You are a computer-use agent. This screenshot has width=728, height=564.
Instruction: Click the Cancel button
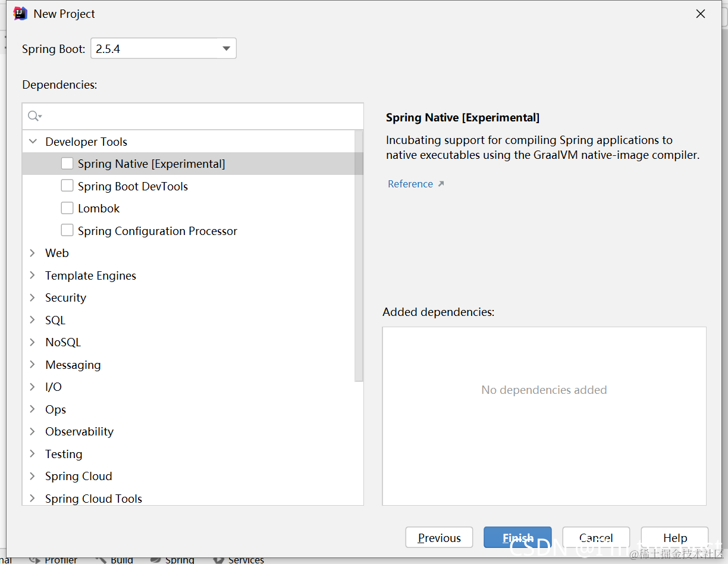[x=596, y=538]
